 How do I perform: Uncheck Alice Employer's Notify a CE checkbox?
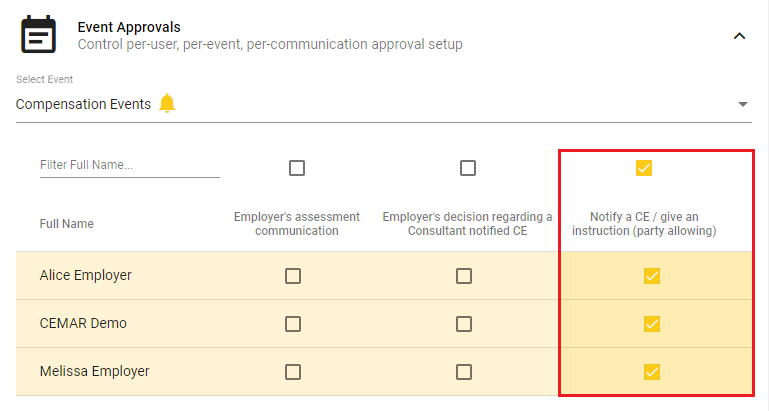click(651, 276)
